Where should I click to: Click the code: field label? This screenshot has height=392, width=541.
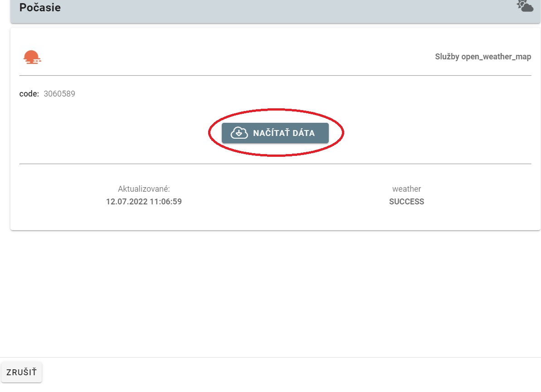click(29, 94)
